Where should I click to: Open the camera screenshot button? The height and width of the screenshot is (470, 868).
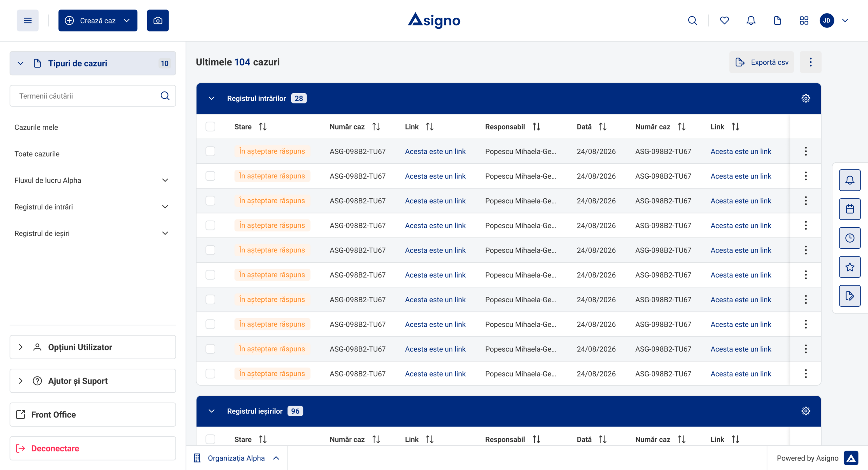[x=158, y=21]
